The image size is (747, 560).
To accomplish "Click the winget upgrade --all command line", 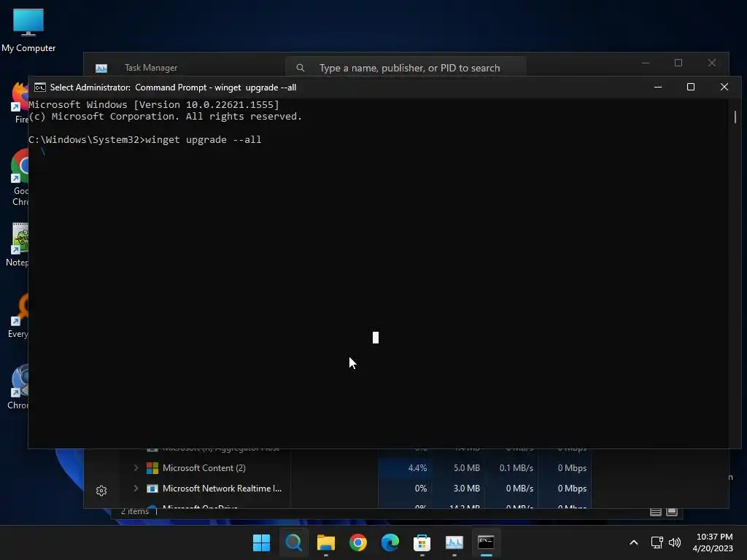I will click(145, 139).
